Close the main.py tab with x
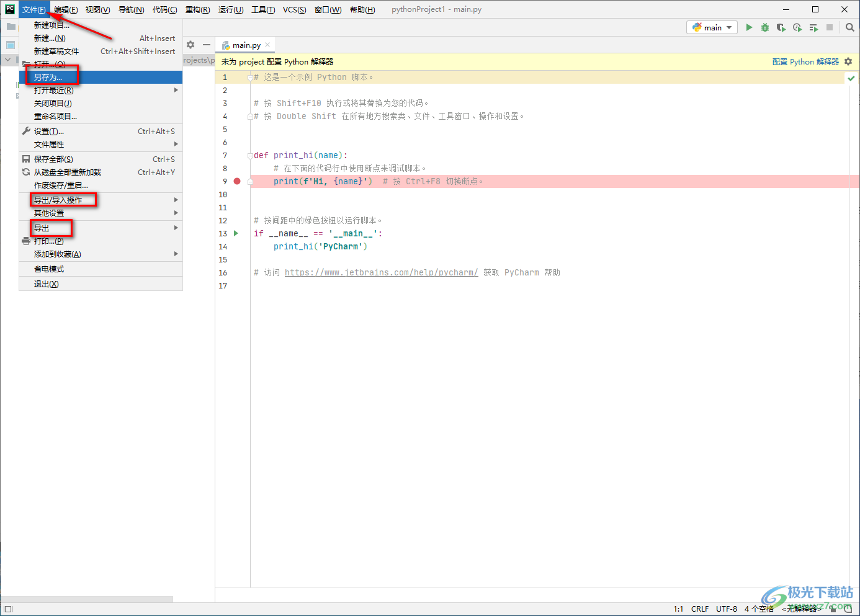 coord(267,45)
